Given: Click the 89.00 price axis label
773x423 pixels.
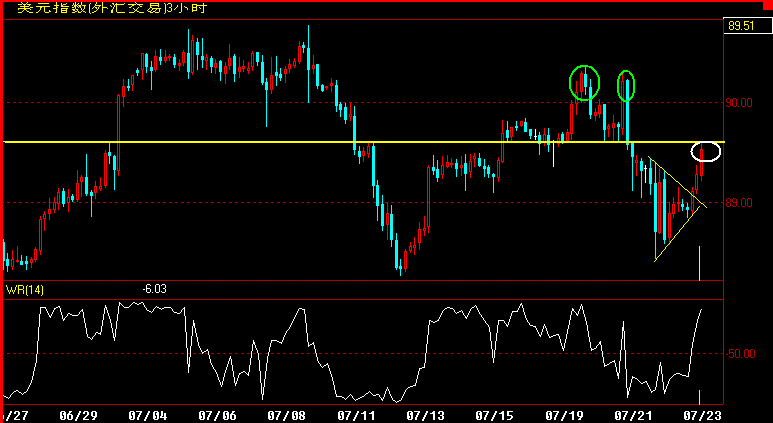Looking at the screenshot, I should point(739,202).
